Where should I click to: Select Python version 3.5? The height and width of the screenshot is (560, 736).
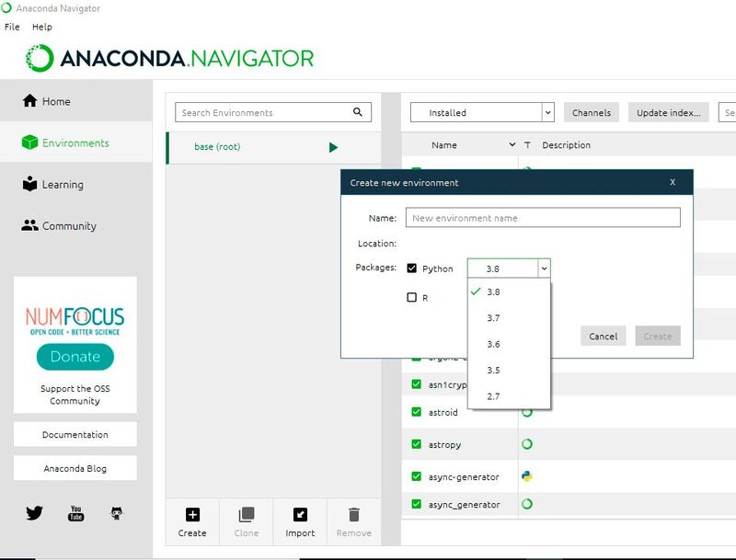point(509,370)
